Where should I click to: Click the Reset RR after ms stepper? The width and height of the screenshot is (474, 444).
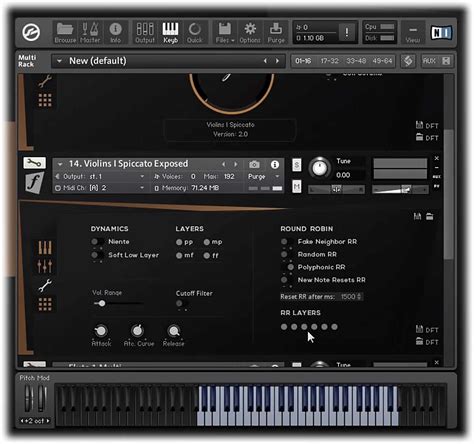(x=359, y=296)
